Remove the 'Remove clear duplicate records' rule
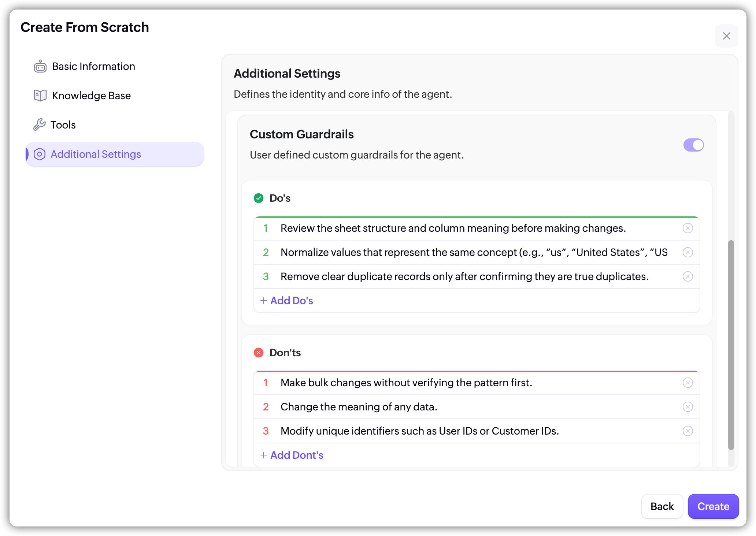This screenshot has width=756, height=536. [688, 276]
